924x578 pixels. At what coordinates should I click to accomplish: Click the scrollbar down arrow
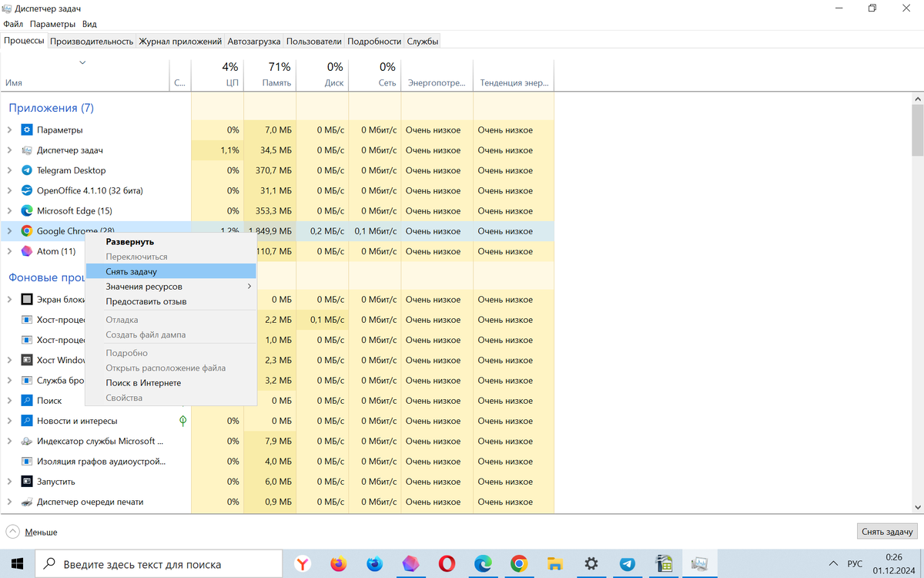pos(917,506)
